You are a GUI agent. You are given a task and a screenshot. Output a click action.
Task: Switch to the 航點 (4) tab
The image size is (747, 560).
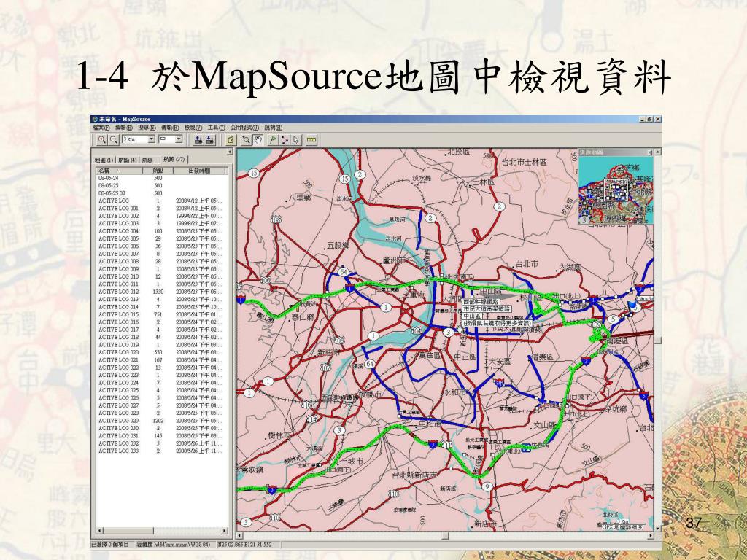click(127, 160)
